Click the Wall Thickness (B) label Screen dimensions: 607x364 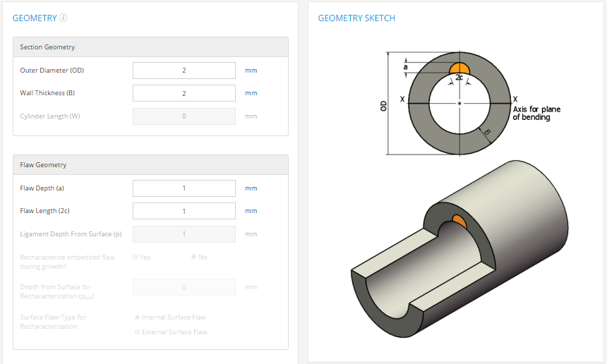(x=47, y=93)
